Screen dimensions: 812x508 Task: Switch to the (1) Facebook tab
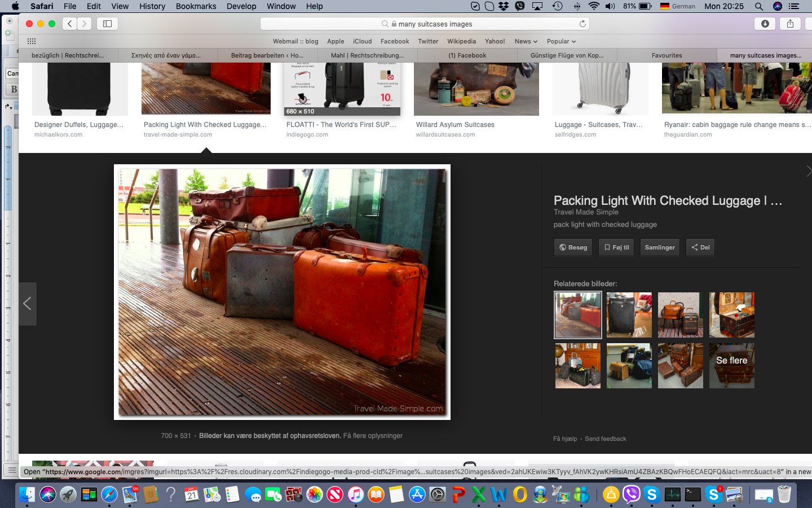(467, 55)
